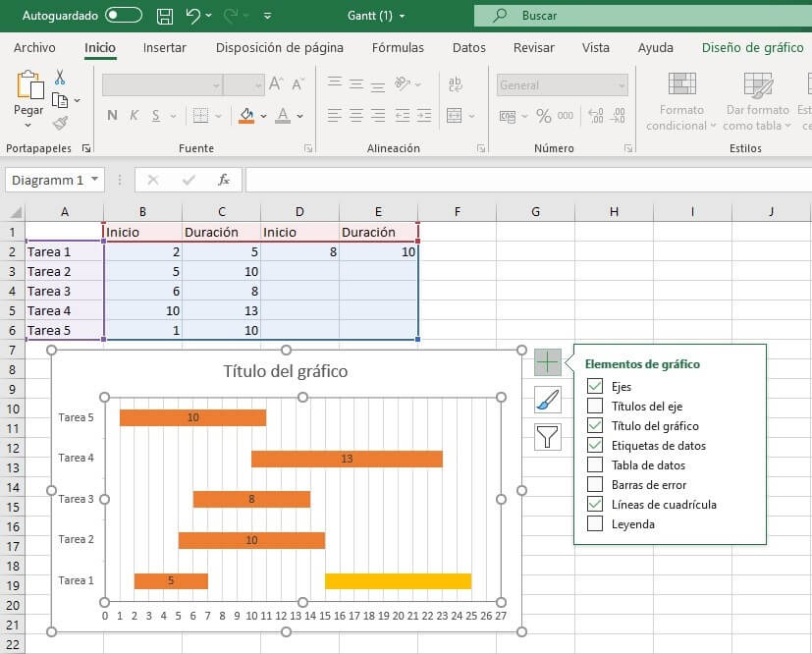
Task: Switch to the Fórmulas tab
Action: [398, 48]
